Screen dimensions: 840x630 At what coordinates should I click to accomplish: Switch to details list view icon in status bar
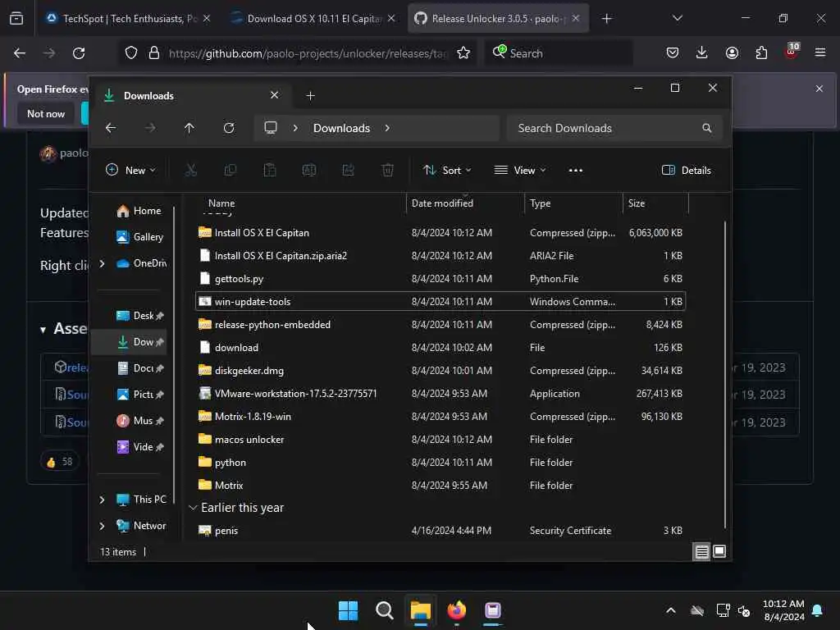pos(702,551)
